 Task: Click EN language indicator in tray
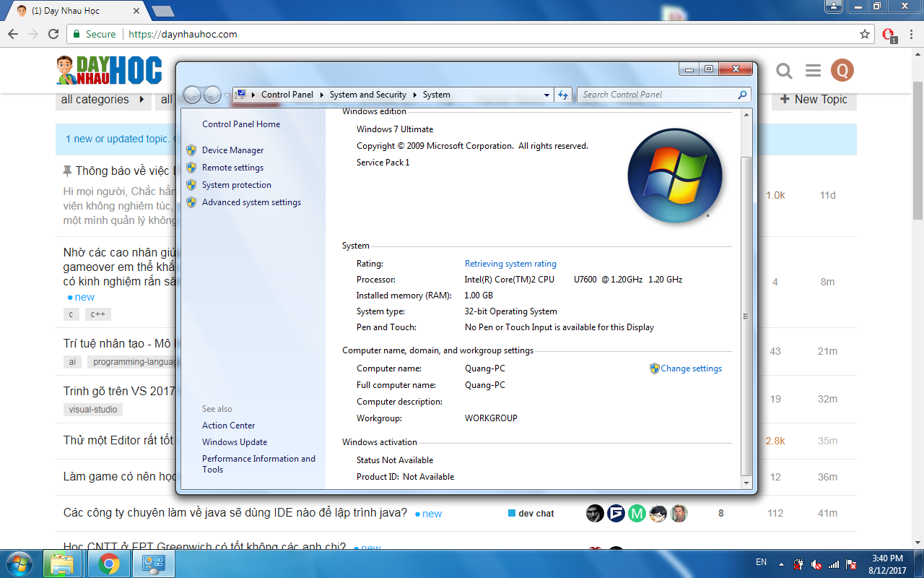tap(761, 562)
